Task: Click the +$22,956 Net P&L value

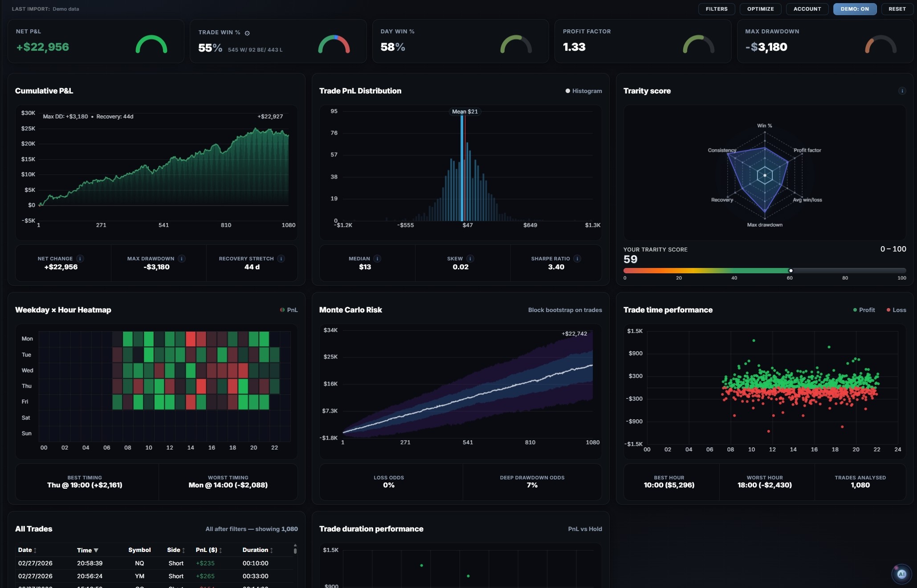Action: click(43, 47)
